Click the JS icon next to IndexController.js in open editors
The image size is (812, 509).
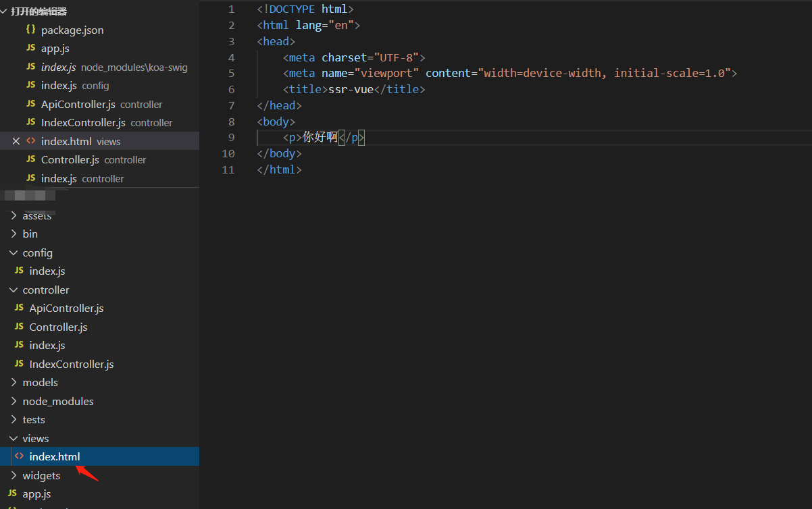click(30, 122)
